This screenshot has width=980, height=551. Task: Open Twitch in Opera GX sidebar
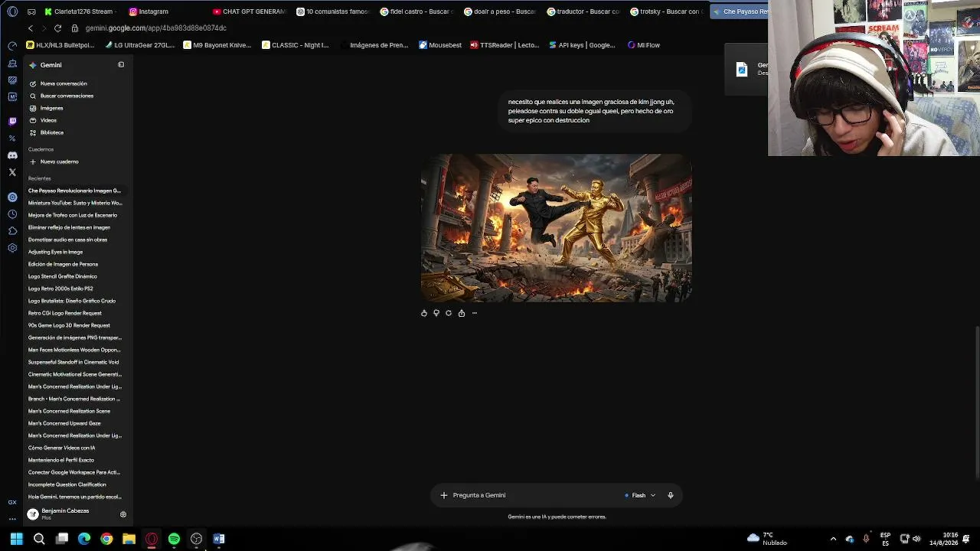point(12,122)
